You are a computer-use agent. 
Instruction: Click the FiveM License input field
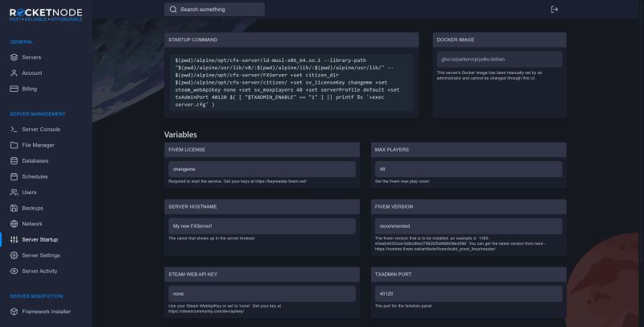[262, 169]
